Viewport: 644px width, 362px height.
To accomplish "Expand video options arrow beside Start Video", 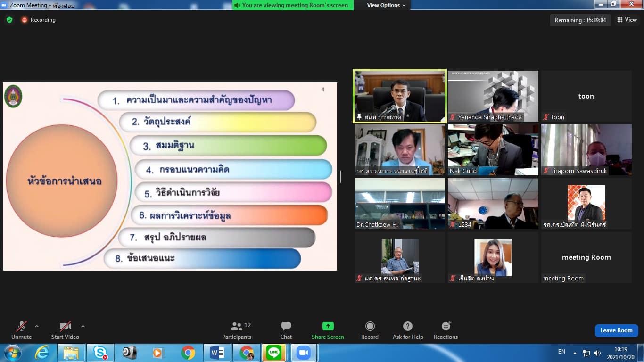I will 83,326.
